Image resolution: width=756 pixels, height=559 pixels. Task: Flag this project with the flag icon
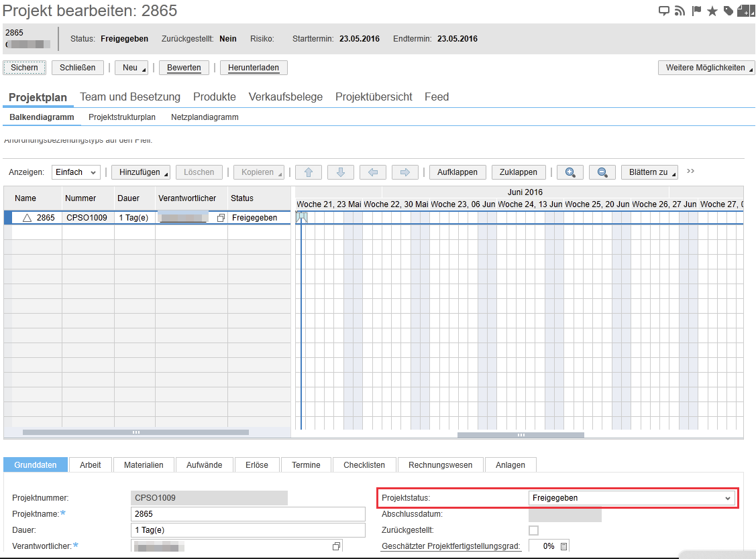point(696,11)
